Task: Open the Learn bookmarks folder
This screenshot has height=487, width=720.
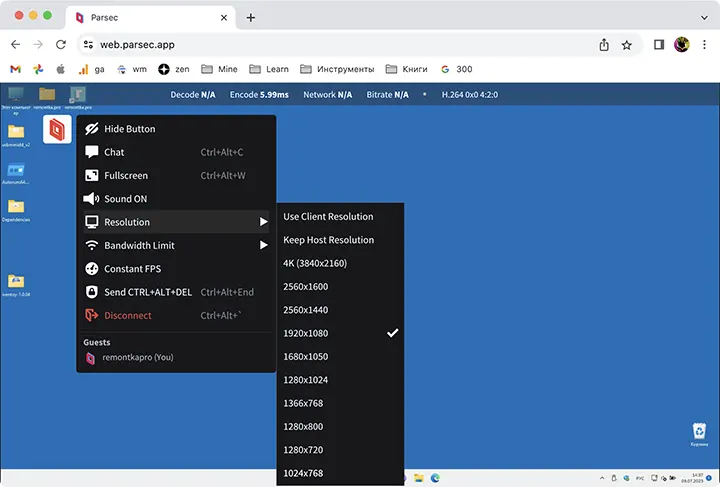Action: pyautogui.click(x=269, y=69)
